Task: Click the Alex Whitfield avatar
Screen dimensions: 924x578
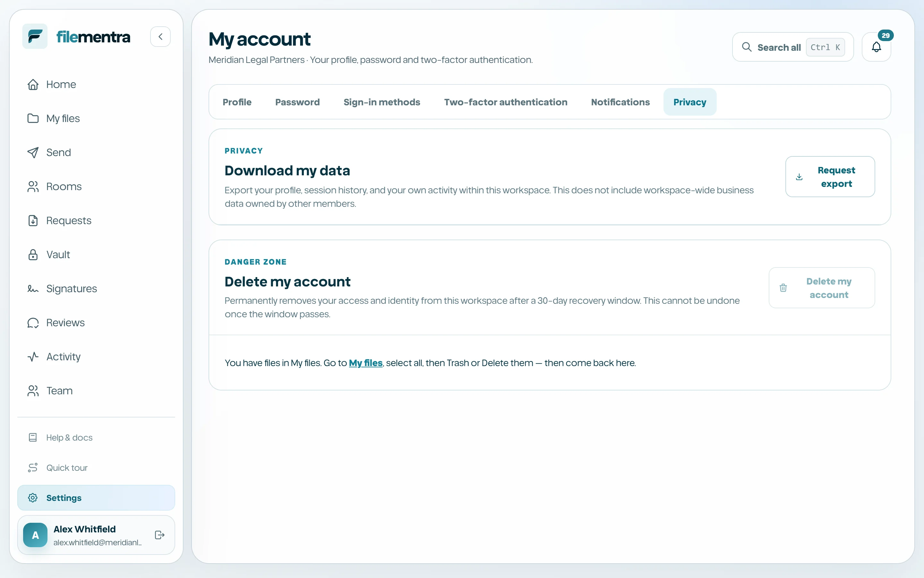Action: pyautogui.click(x=35, y=535)
